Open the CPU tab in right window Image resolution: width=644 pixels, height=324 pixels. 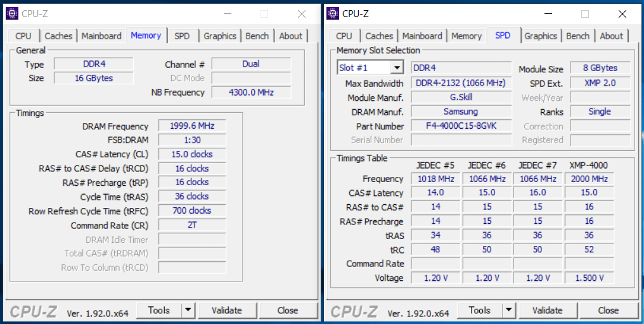344,36
